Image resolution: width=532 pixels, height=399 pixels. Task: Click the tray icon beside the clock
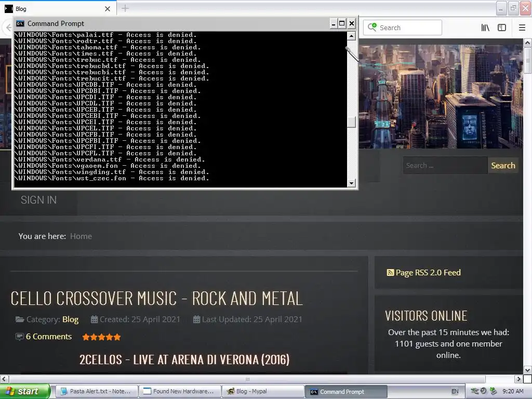(493, 391)
